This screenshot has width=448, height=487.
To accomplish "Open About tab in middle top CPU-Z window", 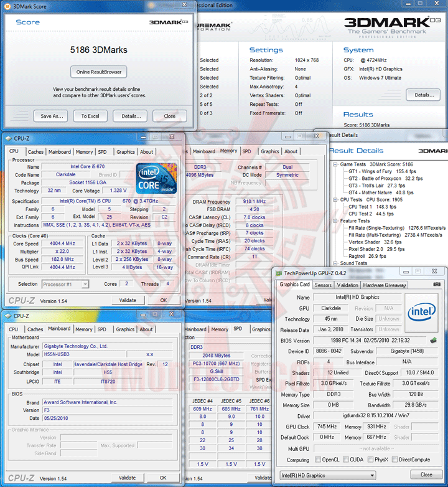I will pos(291,151).
